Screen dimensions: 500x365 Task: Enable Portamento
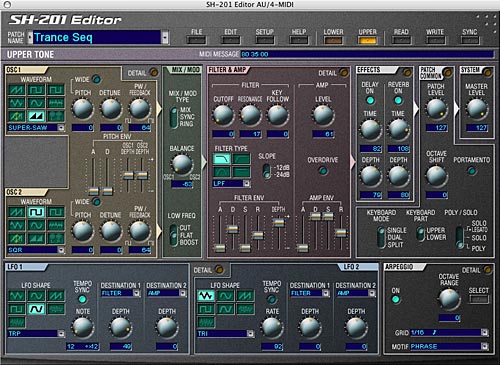pos(471,171)
